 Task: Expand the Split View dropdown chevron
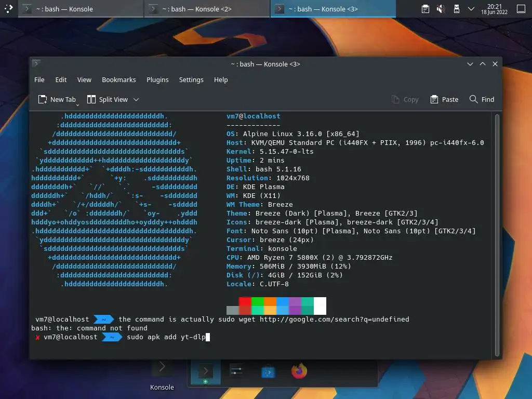[136, 99]
